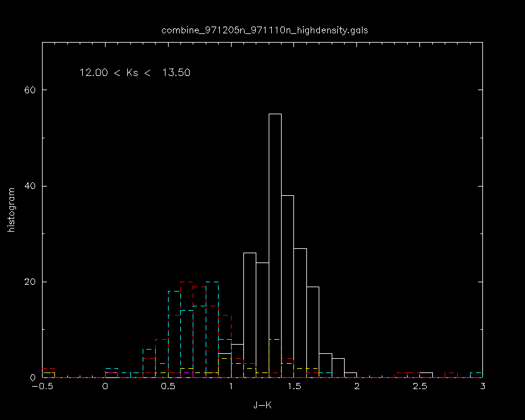Click the y-axis tick label 60
Screen dimensions: 525x420
pyautogui.click(x=30, y=90)
